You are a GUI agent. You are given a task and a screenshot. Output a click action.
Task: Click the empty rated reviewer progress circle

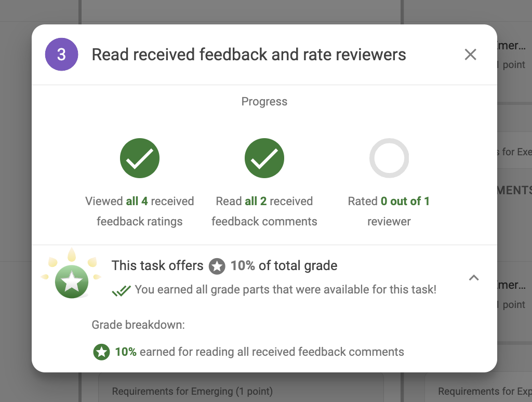[x=389, y=158]
